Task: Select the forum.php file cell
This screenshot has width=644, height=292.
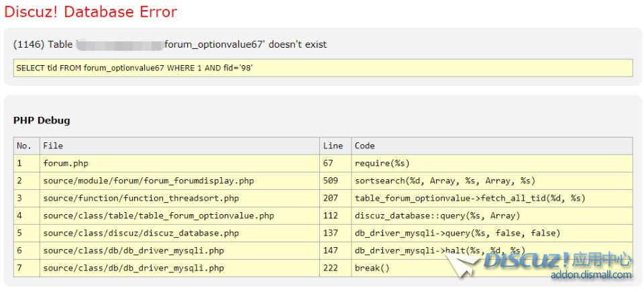Action: tap(66, 163)
